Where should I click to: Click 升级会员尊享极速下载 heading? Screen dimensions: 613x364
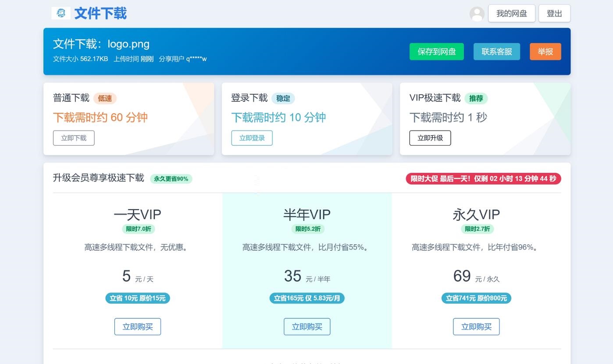[99, 178]
